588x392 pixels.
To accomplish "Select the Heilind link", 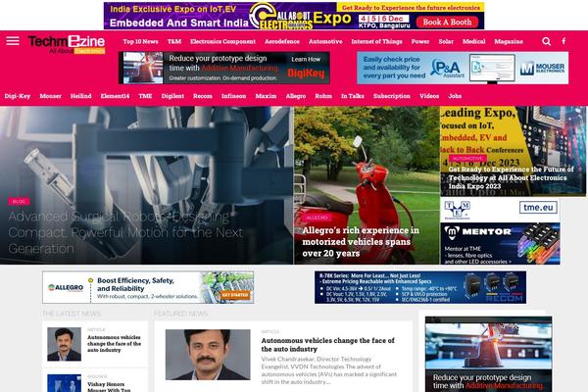I will click(81, 96).
